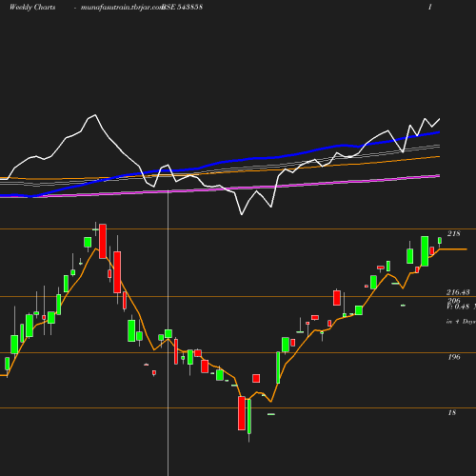Viewport: 476px width, 476px height.
Task: Click the lowest trough of the white indicator line
Action: (x=242, y=215)
